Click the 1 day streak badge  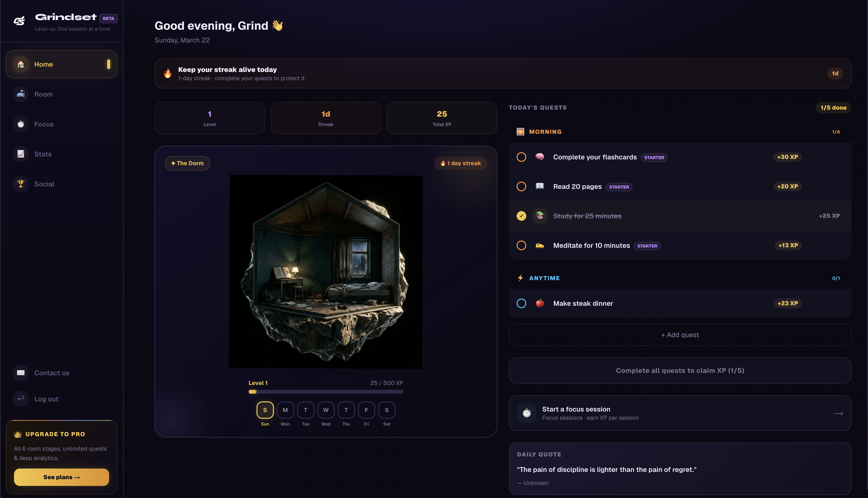(460, 163)
